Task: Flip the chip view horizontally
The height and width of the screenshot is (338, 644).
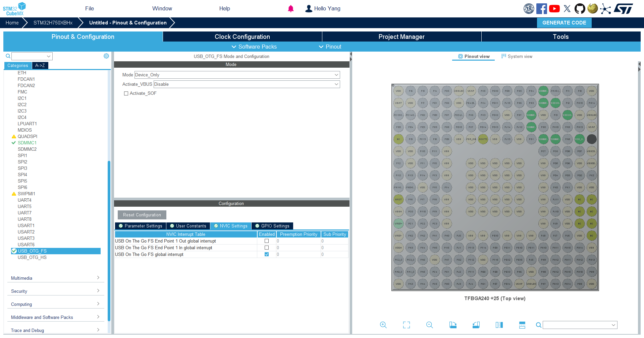Action: pyautogui.click(x=499, y=325)
